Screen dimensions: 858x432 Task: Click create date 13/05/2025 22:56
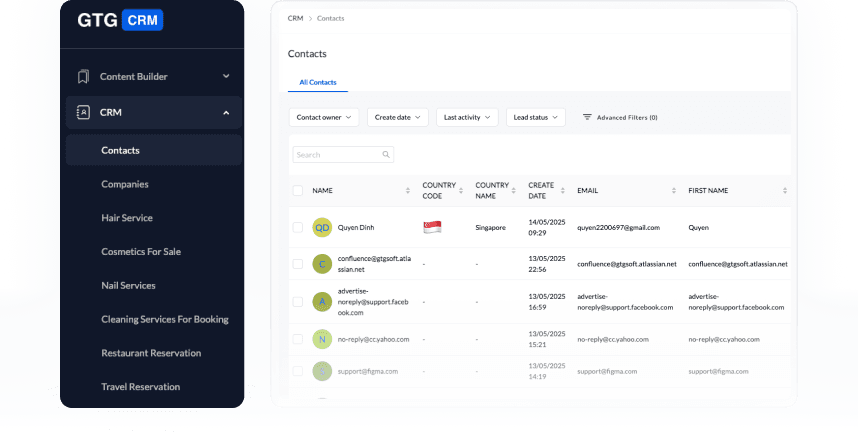[x=547, y=264]
